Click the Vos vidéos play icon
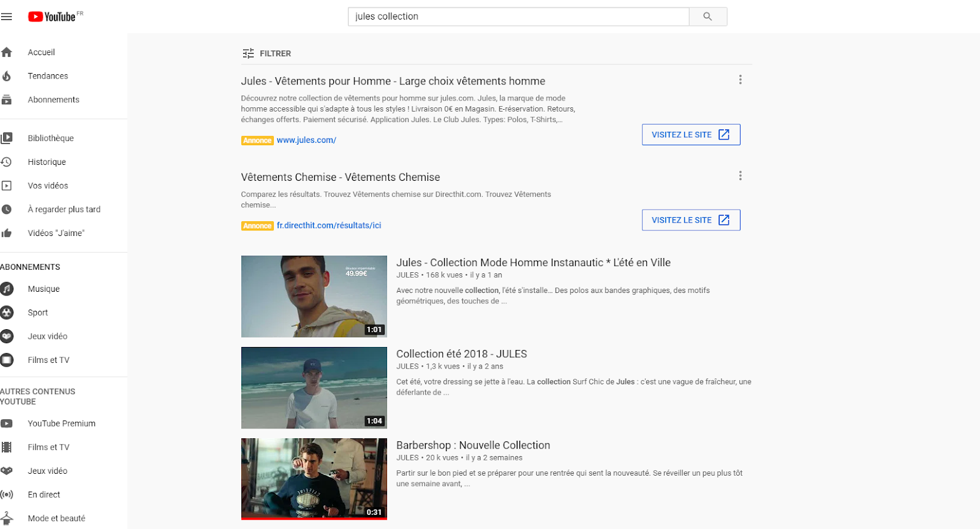This screenshot has width=980, height=529. [7, 186]
